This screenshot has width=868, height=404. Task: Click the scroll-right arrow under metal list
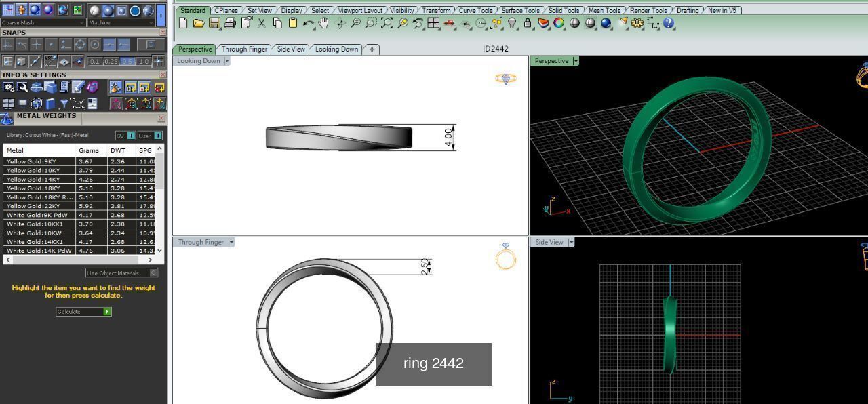coord(151,260)
